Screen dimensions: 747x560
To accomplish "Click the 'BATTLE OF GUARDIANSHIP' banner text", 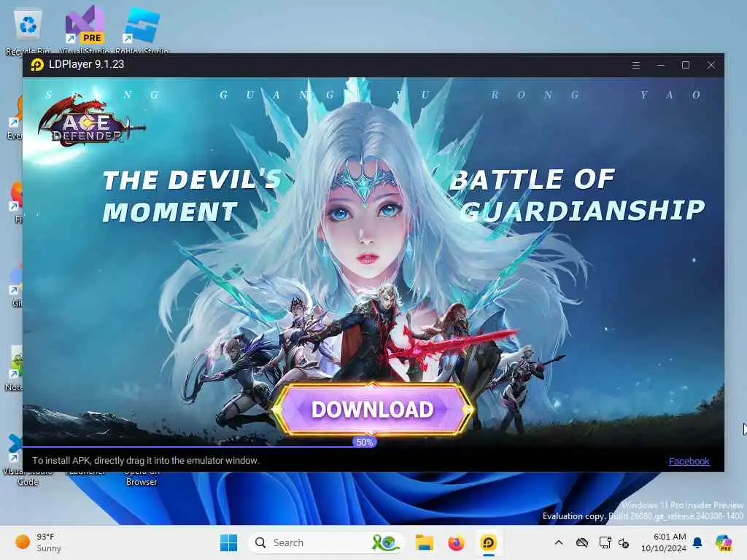I will point(577,195).
